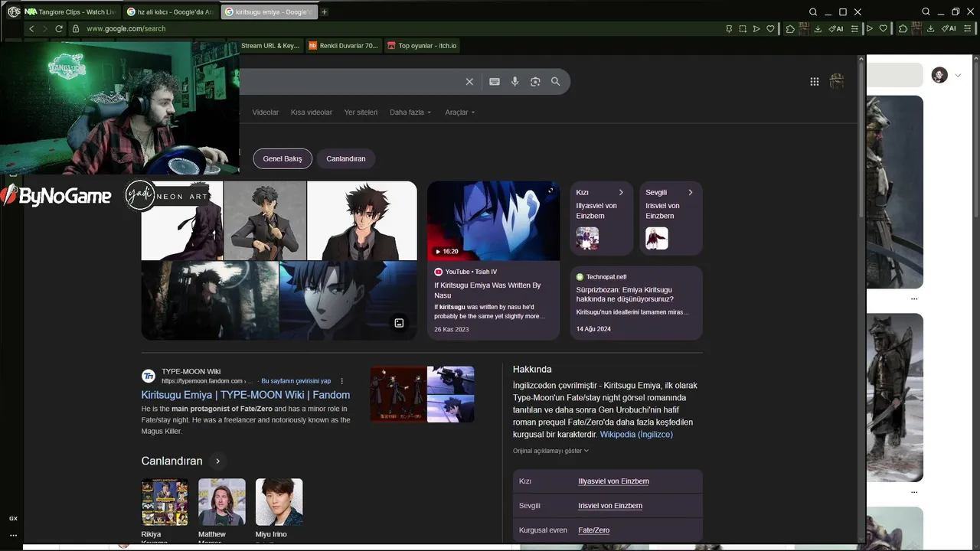
Task: Open the player icon in front window toolbar
Action: (x=756, y=28)
